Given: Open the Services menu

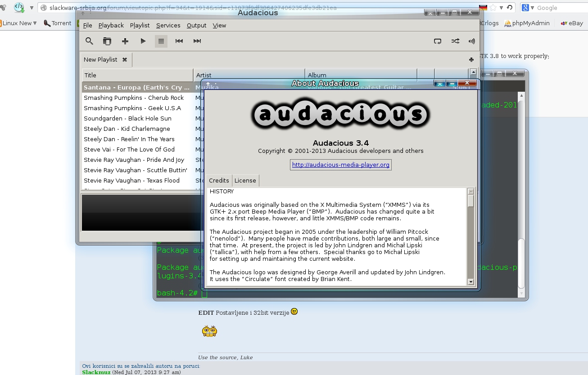Looking at the screenshot, I should [168, 26].
